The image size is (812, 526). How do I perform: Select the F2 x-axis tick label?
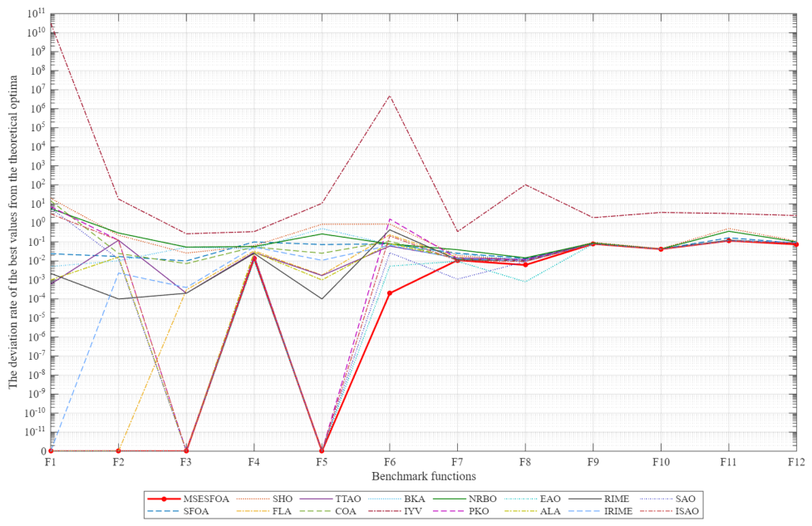(119, 462)
